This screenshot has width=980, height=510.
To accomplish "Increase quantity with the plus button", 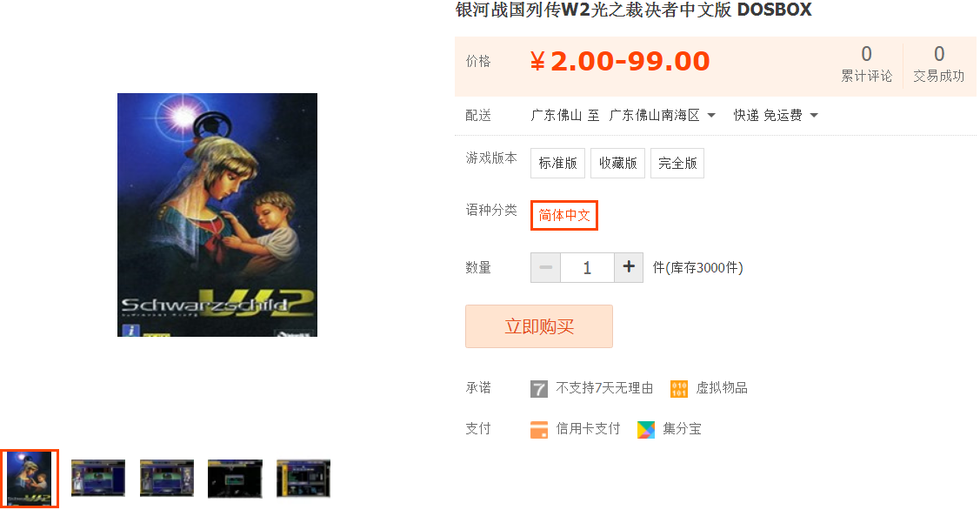I will pyautogui.click(x=629, y=267).
